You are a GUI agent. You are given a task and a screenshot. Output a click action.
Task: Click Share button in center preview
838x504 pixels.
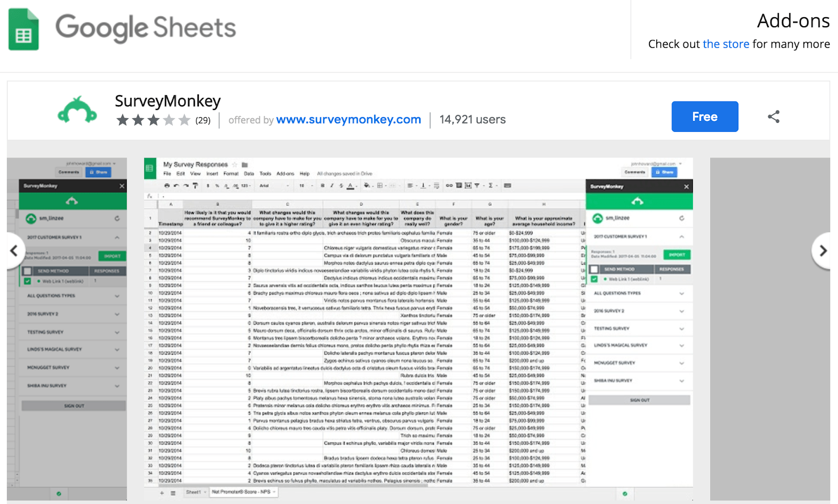point(664,172)
